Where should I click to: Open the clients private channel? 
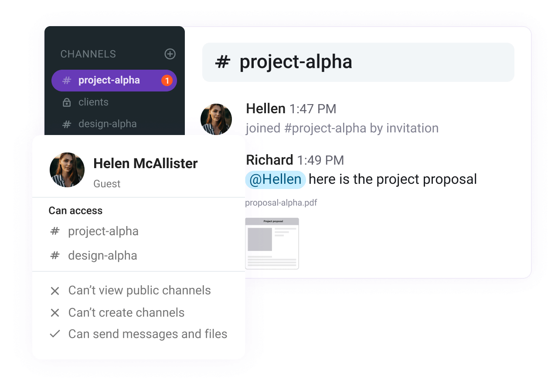93,102
